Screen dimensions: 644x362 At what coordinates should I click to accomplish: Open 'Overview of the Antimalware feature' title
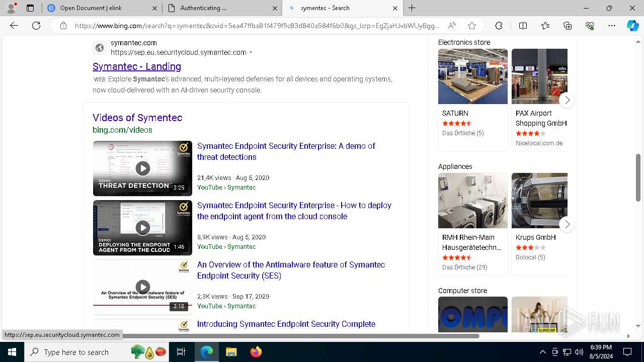291,270
